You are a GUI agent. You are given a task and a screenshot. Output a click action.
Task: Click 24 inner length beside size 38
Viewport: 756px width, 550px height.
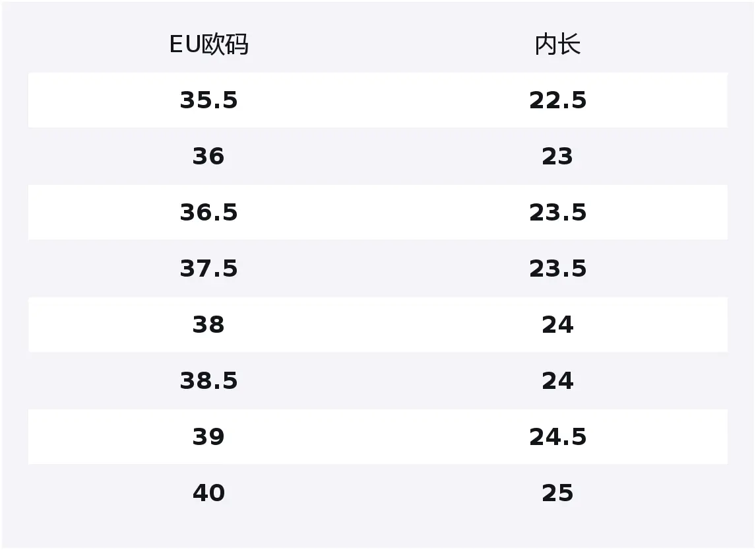tap(557, 325)
